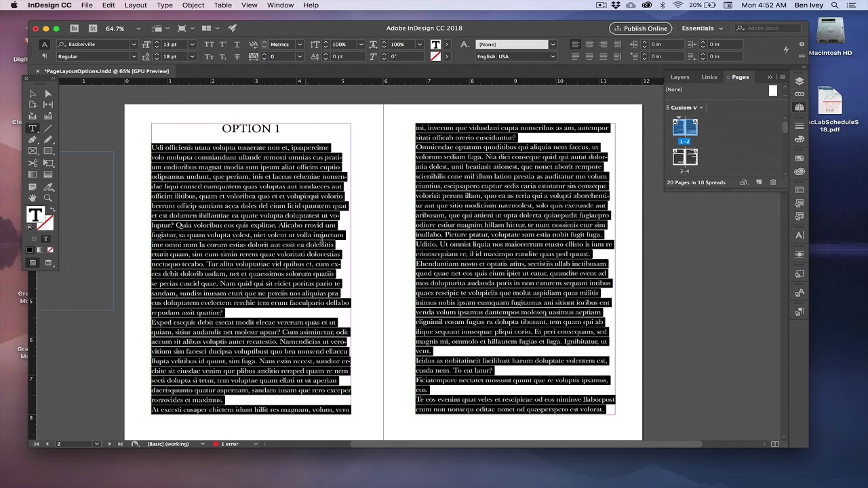The width and height of the screenshot is (868, 488).
Task: Switch to the Links panel tab
Action: point(709,77)
